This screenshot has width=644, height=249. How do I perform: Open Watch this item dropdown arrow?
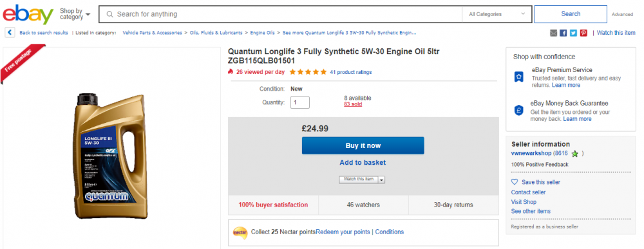click(381, 180)
